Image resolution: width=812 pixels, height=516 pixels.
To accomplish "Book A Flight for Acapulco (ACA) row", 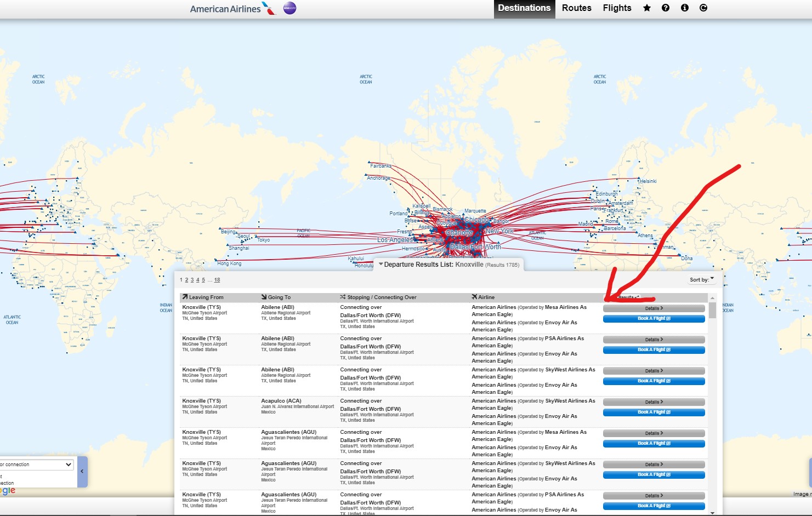I will coord(654,412).
